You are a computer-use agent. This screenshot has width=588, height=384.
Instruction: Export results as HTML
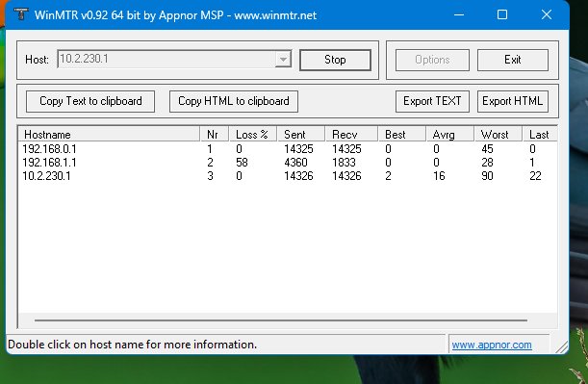pos(512,101)
